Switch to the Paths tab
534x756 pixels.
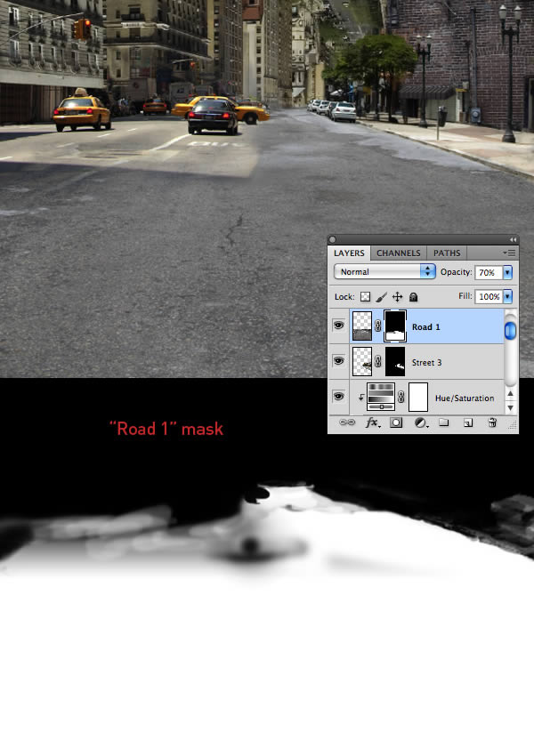pos(447,253)
